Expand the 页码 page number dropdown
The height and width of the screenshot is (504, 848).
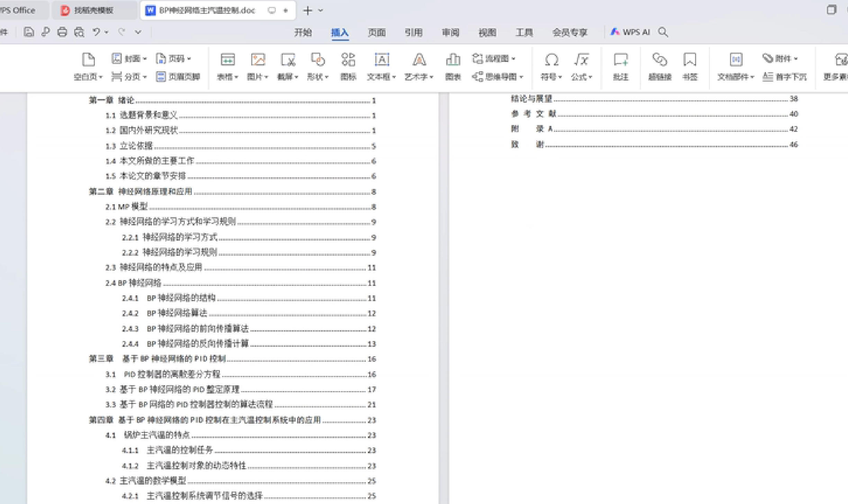click(189, 58)
